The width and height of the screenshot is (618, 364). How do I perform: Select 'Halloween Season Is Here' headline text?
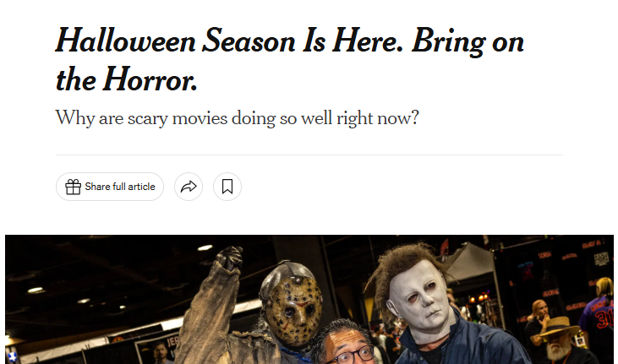(230, 41)
